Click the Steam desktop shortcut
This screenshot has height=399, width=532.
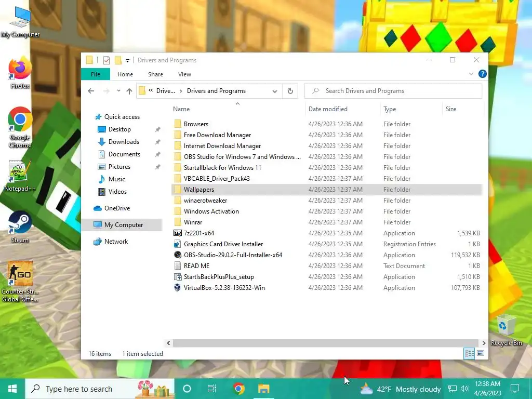(x=20, y=228)
